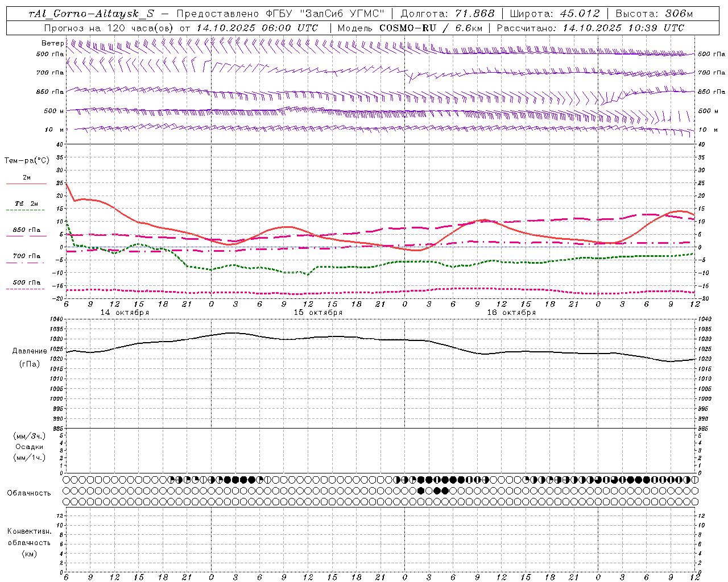728x582 pixels.
Task: Click the (мм/3ч.) precipitation unit label
Action: point(30,436)
